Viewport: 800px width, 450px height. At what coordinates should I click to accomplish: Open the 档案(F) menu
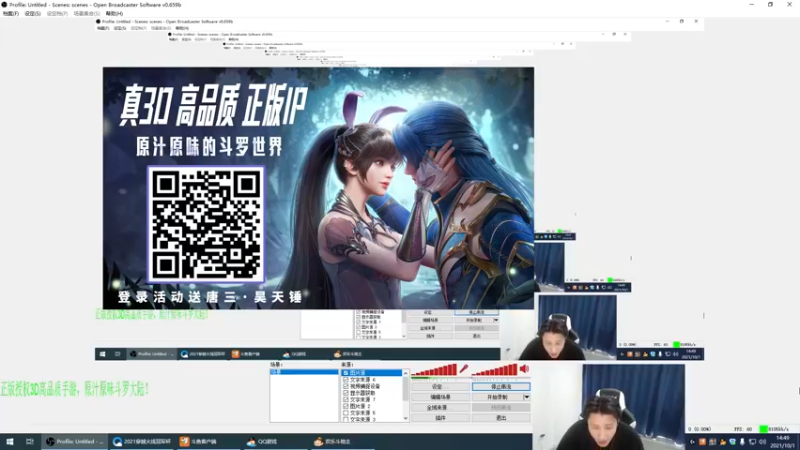[x=11, y=13]
